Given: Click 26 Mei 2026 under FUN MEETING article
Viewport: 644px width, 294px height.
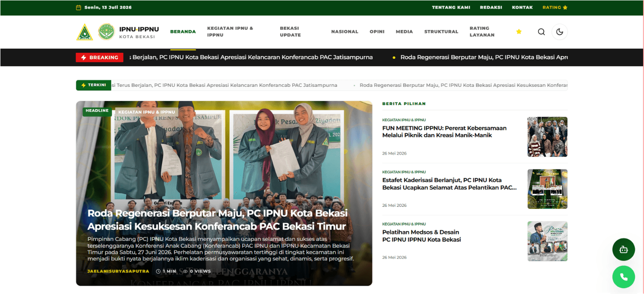Looking at the screenshot, I should [x=394, y=154].
